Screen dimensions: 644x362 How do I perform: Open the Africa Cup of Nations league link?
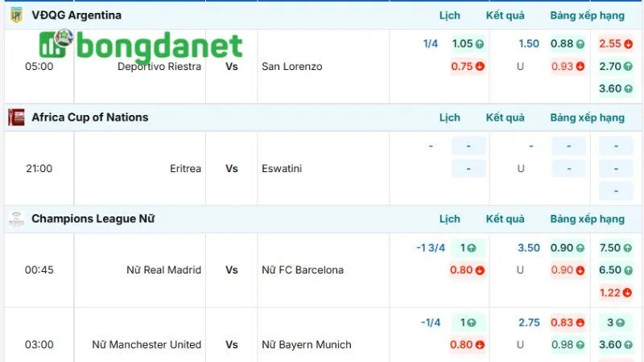[90, 117]
